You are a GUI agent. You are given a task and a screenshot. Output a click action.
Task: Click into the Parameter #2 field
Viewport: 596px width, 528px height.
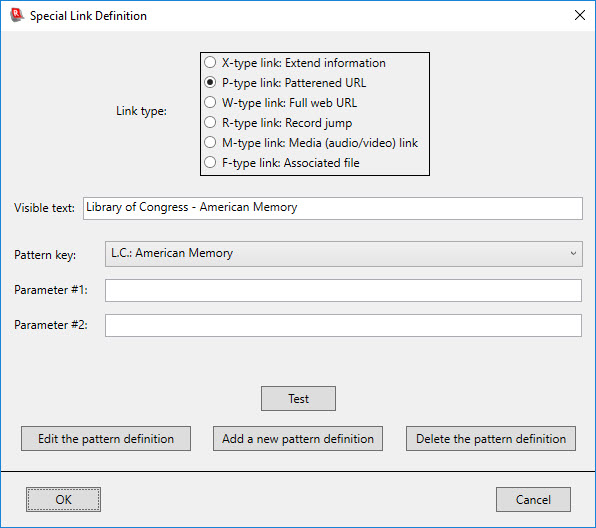(x=343, y=325)
